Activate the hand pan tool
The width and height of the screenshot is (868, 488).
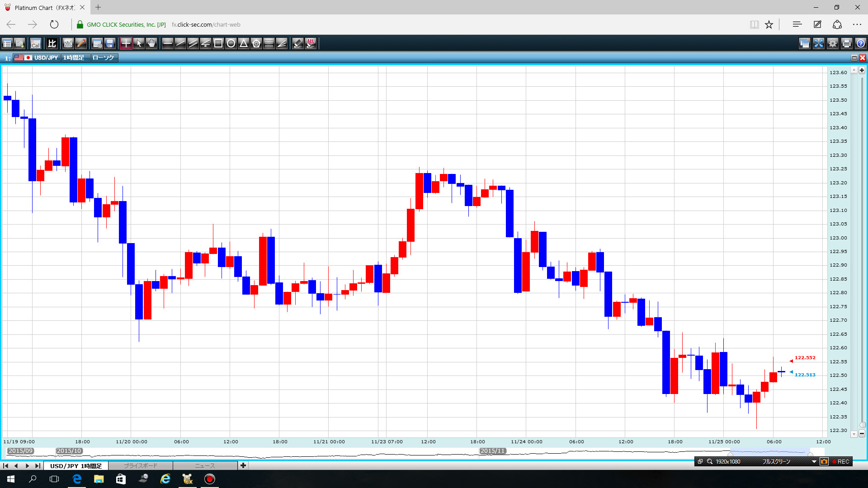(x=151, y=43)
